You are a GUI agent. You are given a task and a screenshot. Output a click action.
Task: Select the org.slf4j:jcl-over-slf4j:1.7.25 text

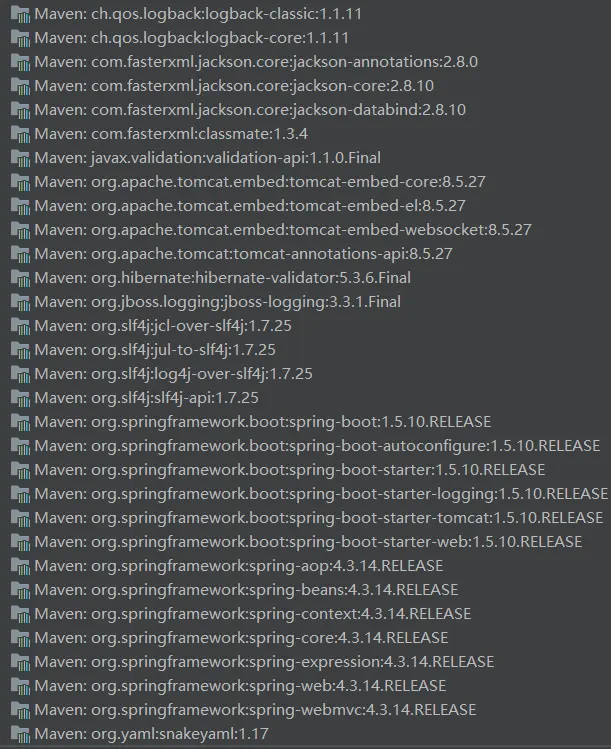coord(163,326)
